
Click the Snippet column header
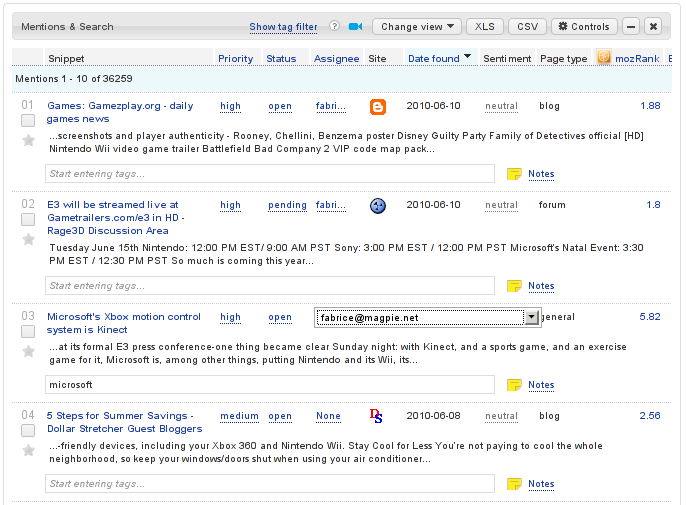click(66, 59)
